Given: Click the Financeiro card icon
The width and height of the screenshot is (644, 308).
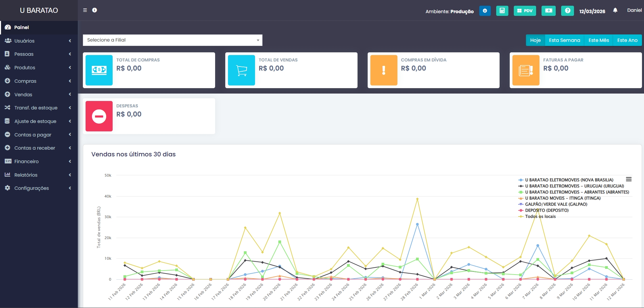Looking at the screenshot, I should (8, 161).
